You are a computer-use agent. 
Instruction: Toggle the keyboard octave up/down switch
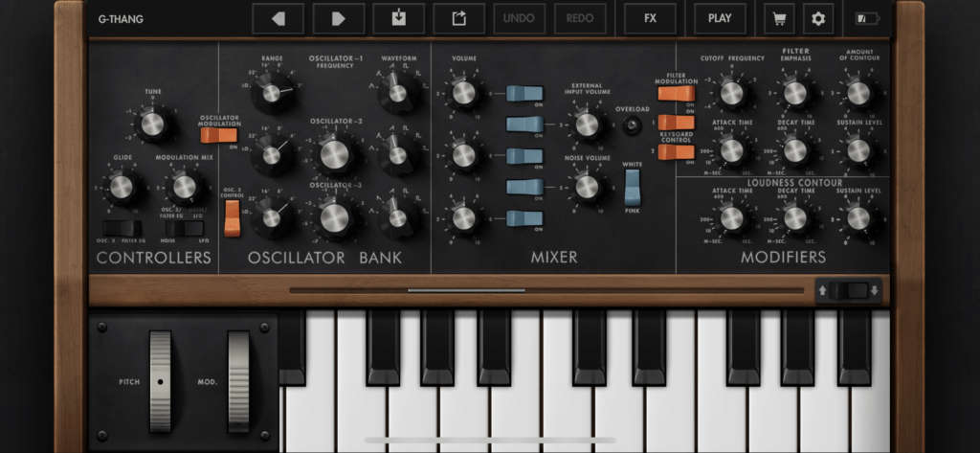[x=849, y=290]
